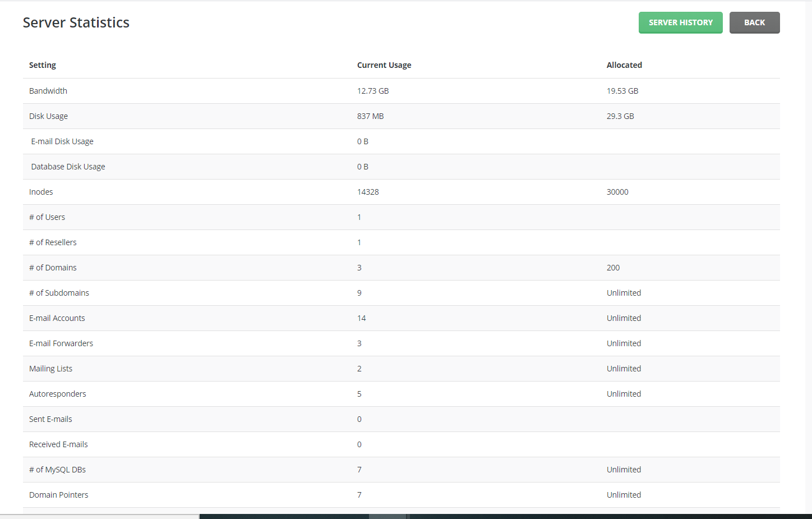Select allocated bandwidth 19.53 GB
The height and width of the screenshot is (519, 812).
point(622,91)
